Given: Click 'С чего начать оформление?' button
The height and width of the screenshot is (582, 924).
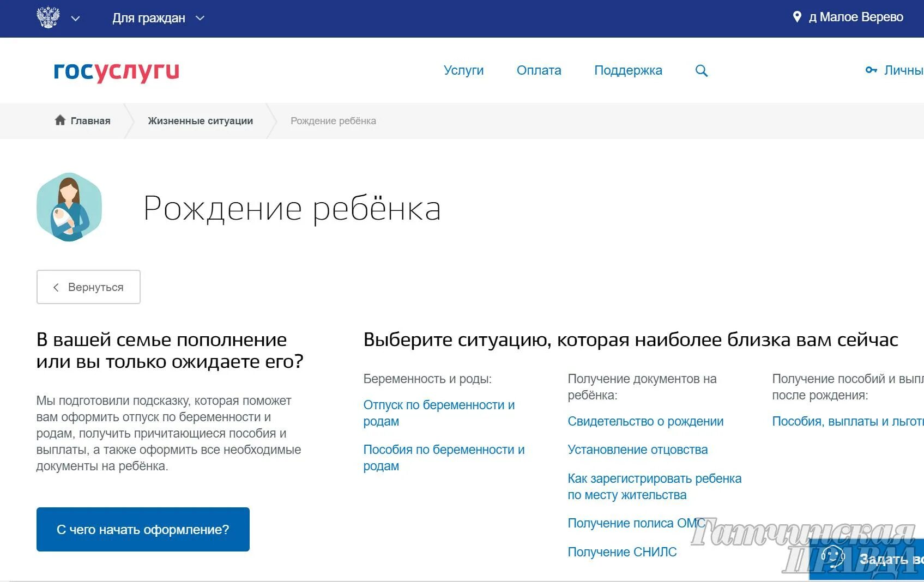Looking at the screenshot, I should click(143, 529).
